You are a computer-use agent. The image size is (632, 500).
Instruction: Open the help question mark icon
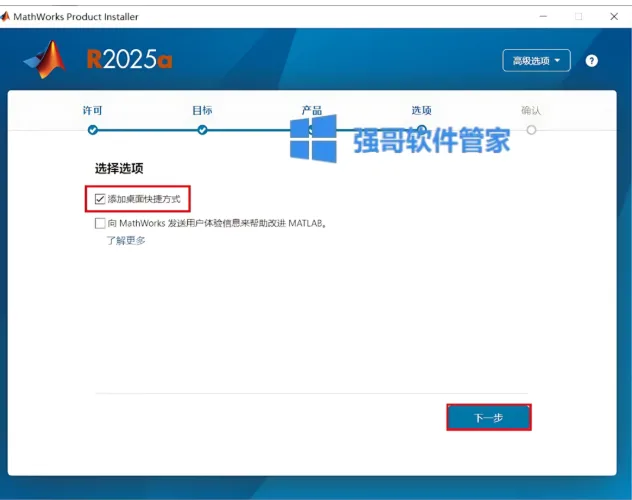pos(591,61)
